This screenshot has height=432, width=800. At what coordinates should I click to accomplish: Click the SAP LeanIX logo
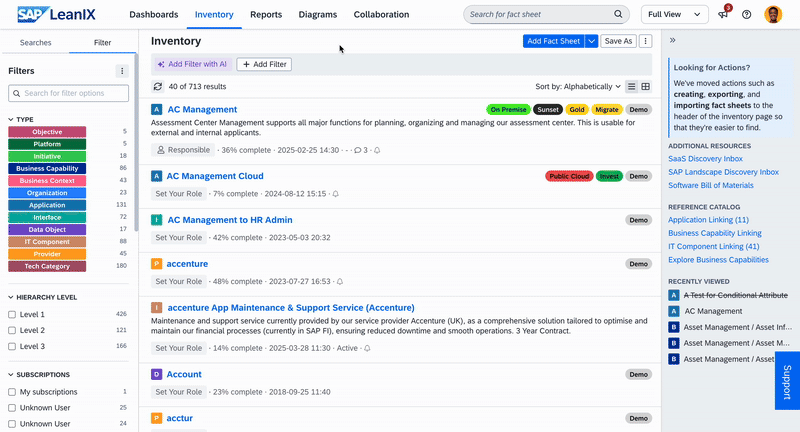56,14
